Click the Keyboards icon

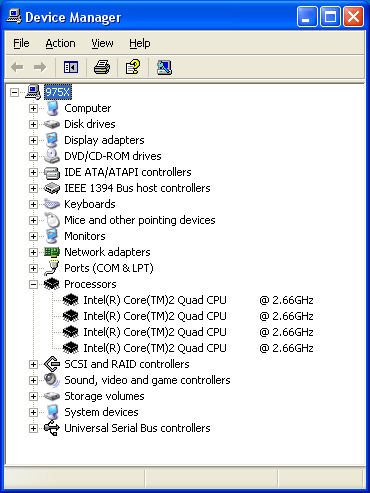(x=52, y=204)
